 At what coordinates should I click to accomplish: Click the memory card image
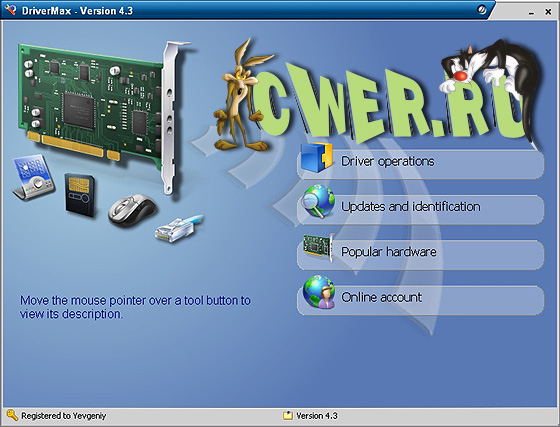point(80,195)
